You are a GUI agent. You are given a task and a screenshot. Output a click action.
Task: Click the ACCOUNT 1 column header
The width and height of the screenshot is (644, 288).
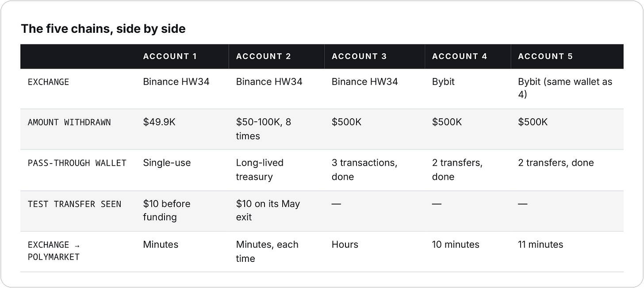(170, 56)
